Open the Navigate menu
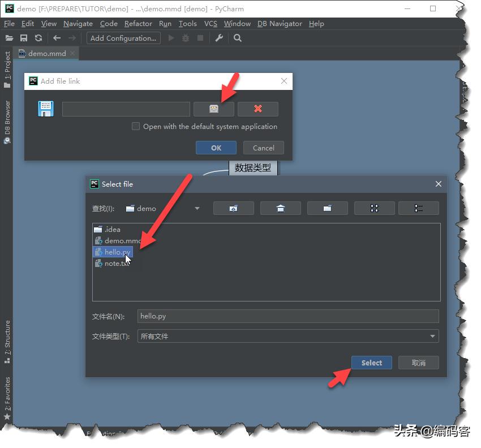The width and height of the screenshot is (481, 448). (x=78, y=24)
